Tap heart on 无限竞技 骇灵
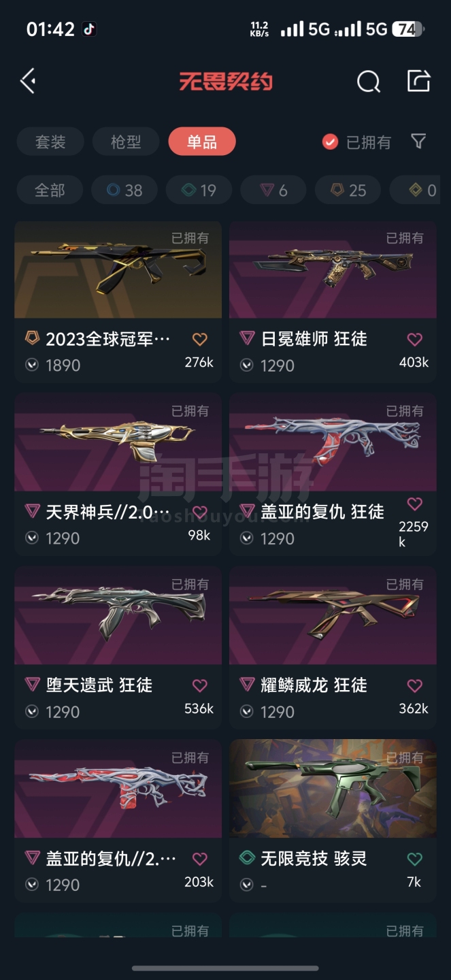This screenshot has height=980, width=451. click(x=414, y=859)
